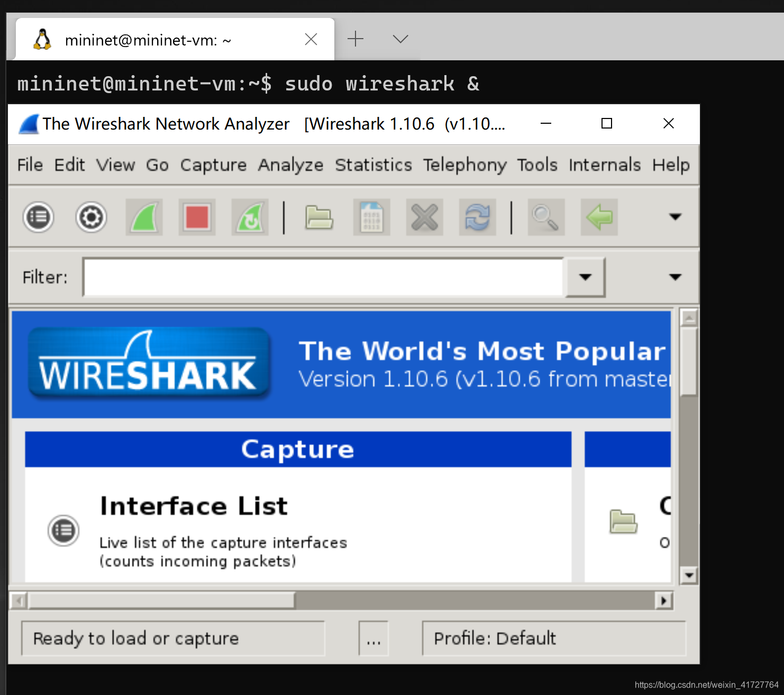Expand the main toolbar overflow arrow
Viewport: 784px width, 695px height.
[675, 217]
